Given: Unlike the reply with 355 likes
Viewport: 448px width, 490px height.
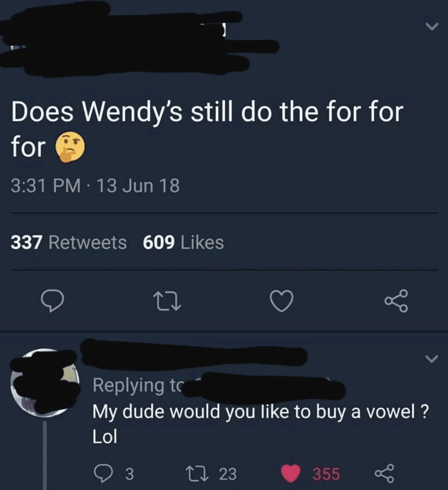Looking at the screenshot, I should pos(310,473).
